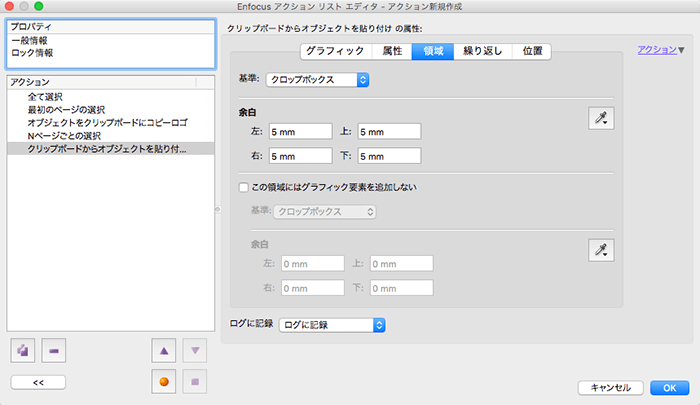Open the アクション pull-down menu link
700x405 pixels.
pyautogui.click(x=661, y=50)
